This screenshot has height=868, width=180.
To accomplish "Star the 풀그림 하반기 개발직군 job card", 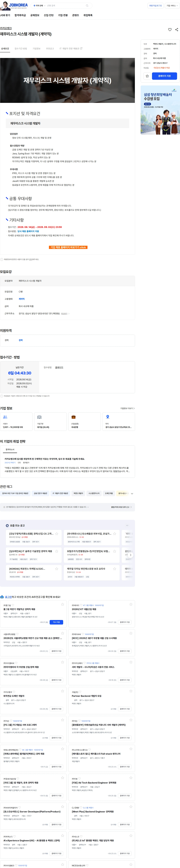I will coord(62,604).
